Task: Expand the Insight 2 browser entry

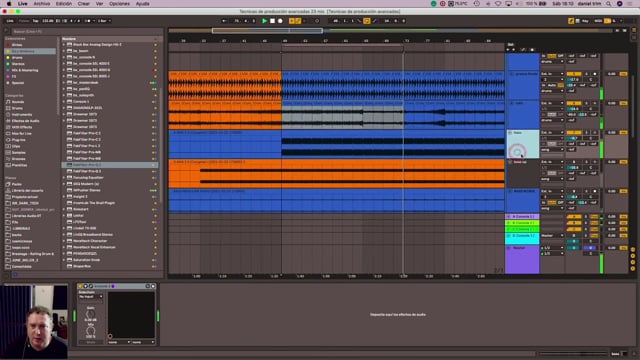Action: point(64,197)
